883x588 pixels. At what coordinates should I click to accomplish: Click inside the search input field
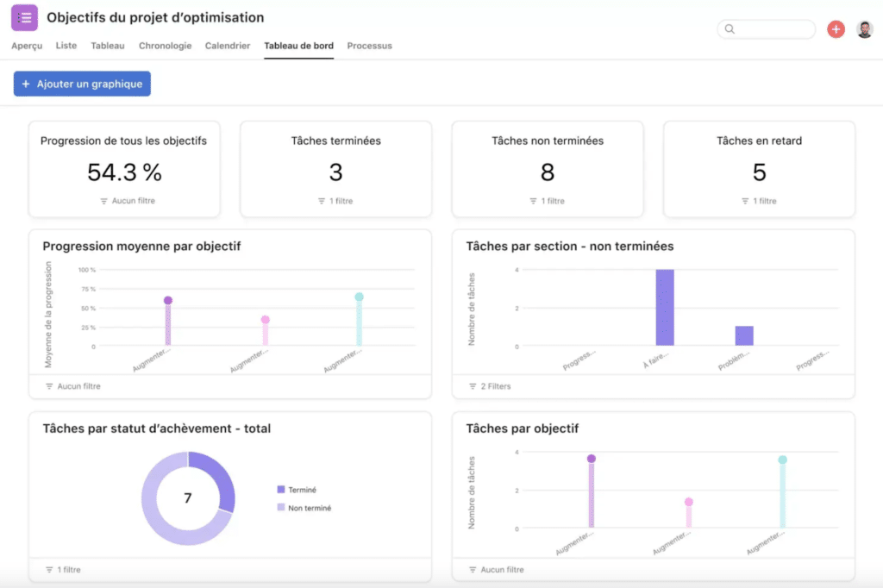point(772,29)
